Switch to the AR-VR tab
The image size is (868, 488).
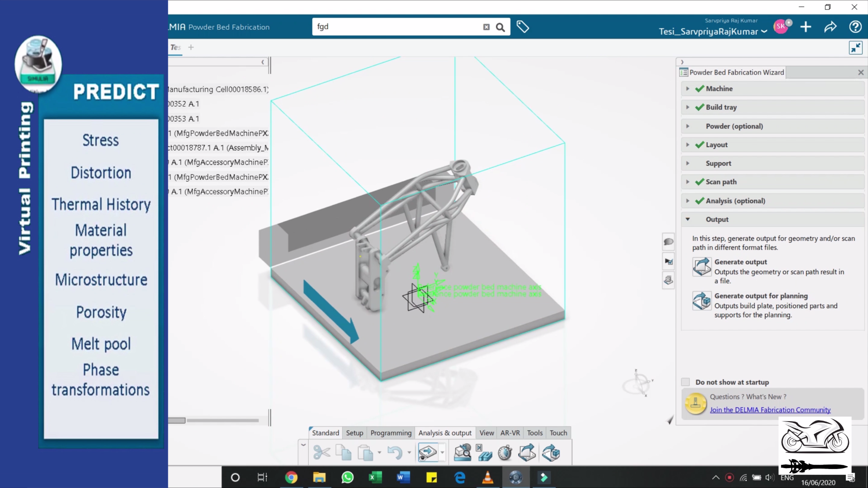point(510,433)
